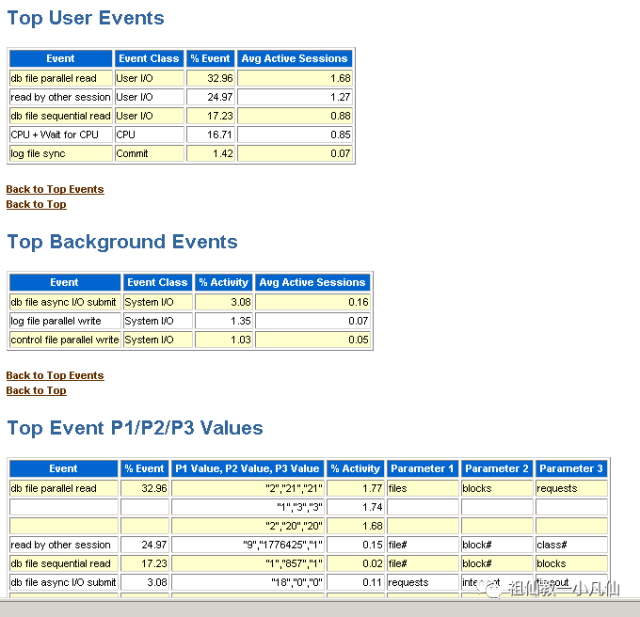The height and width of the screenshot is (617, 640).
Task: Select the "1","857","1" value cell
Action: point(248,563)
